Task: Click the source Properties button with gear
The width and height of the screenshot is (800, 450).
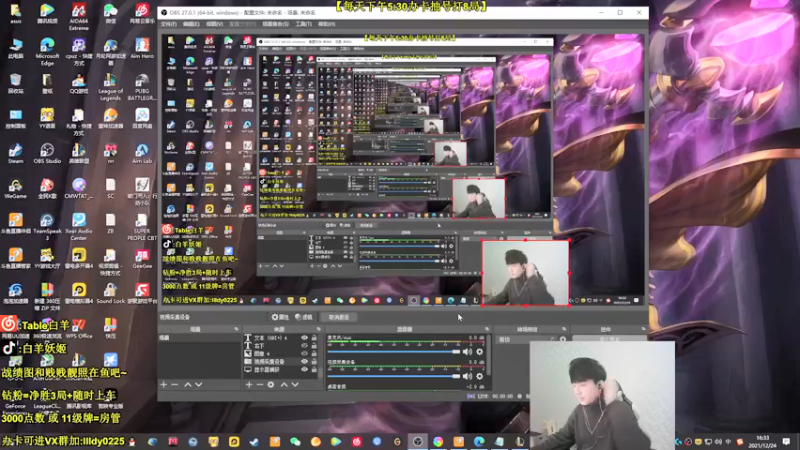Action: [280, 317]
